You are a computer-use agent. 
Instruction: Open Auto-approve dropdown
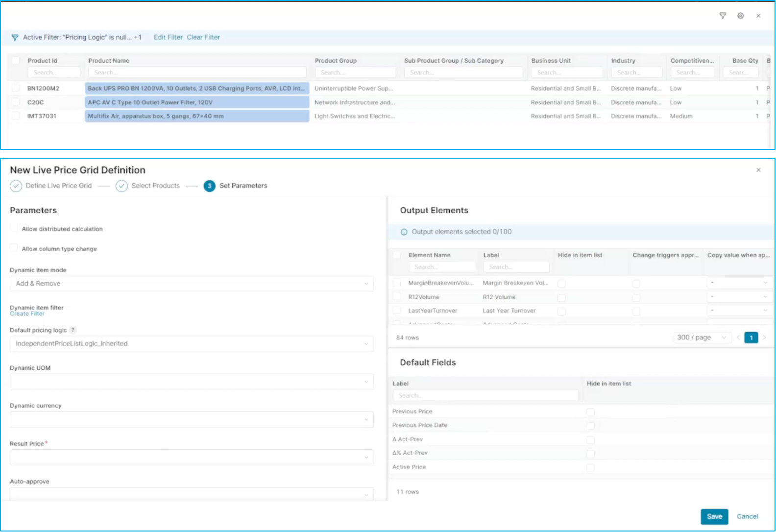[x=192, y=494]
